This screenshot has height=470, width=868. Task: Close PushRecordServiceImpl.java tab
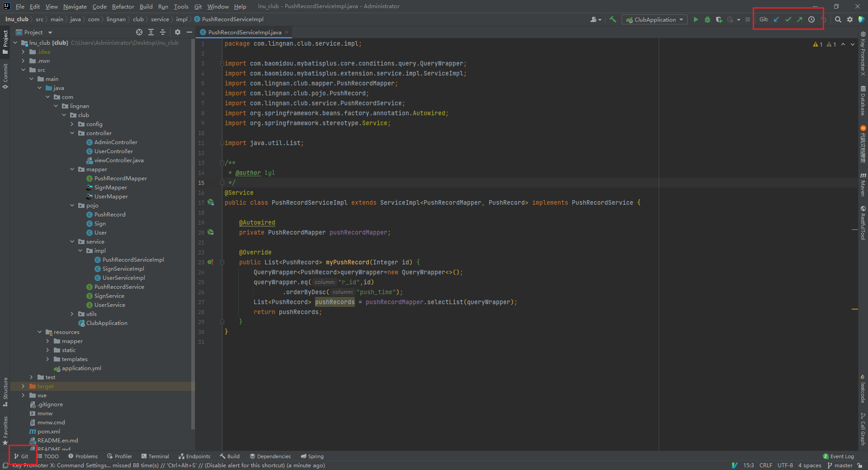point(287,32)
